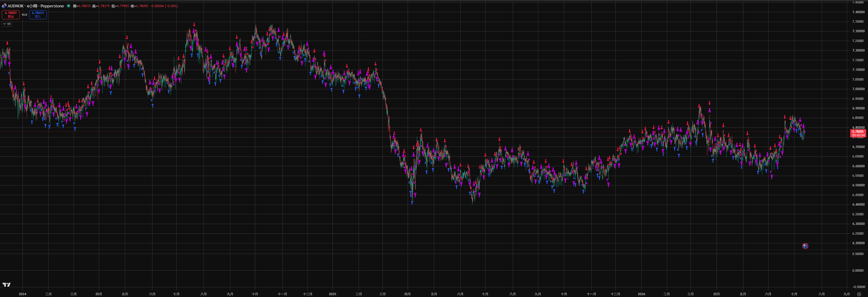Viewport: 868px width, 297px height.
Task: Click the red current price label on axis
Action: [859, 133]
